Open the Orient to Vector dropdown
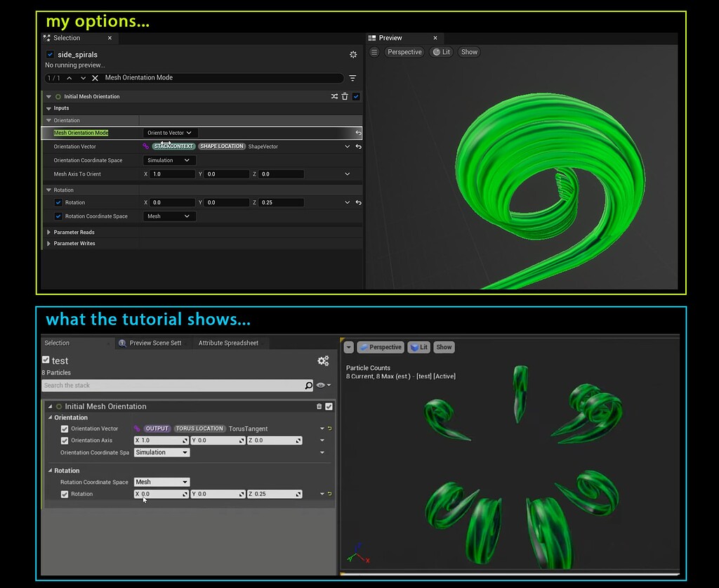The width and height of the screenshot is (719, 588). coord(169,132)
